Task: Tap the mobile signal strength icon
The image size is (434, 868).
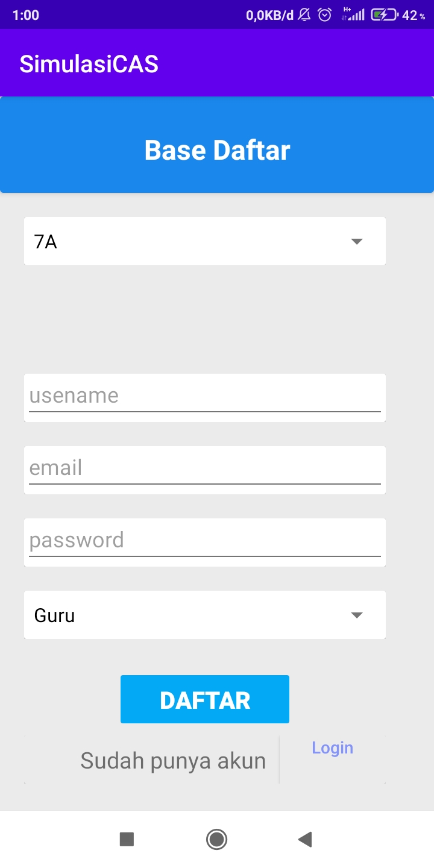Action: click(353, 15)
